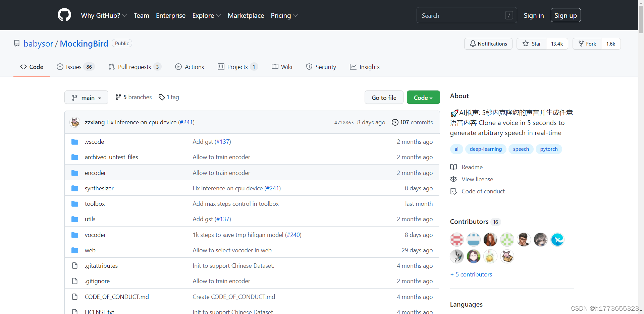The image size is (644, 314).
Task: Open the Issues tab
Action: [75, 67]
